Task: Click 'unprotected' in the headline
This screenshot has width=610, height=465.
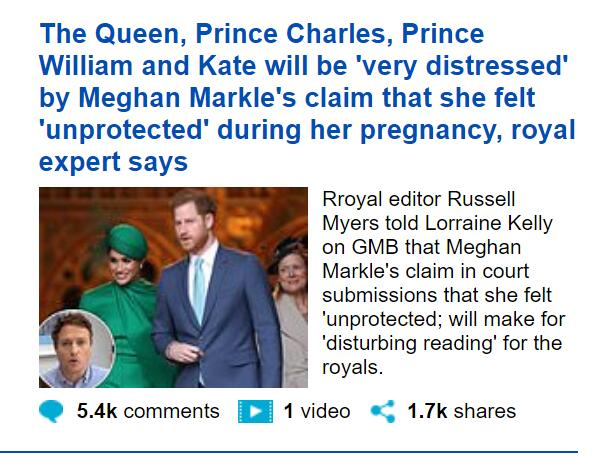Action: coord(126,130)
